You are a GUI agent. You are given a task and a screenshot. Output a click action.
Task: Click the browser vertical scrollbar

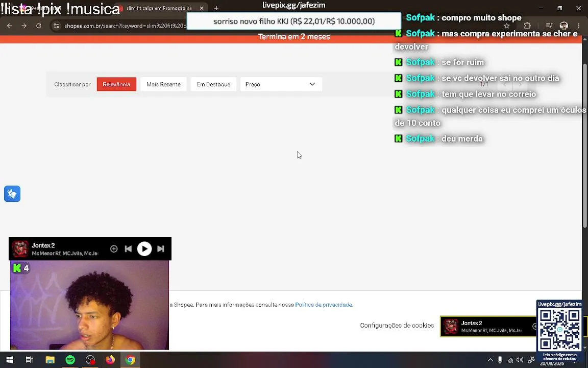click(x=584, y=145)
